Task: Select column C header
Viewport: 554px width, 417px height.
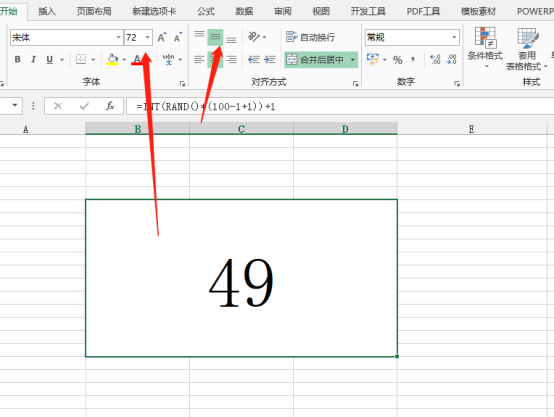Action: click(241, 129)
